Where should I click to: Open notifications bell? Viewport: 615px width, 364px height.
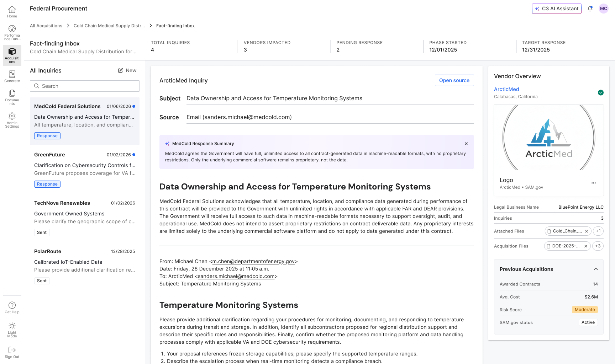coord(590,9)
